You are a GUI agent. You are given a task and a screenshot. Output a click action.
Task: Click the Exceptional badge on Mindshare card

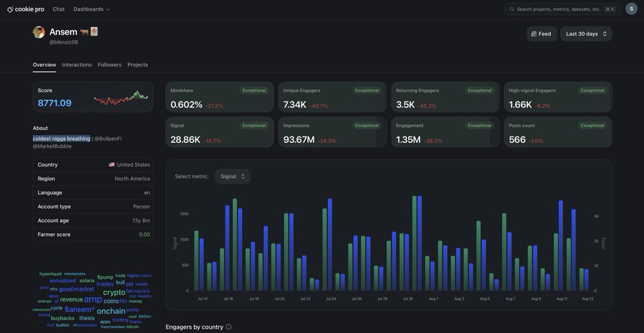pyautogui.click(x=254, y=90)
